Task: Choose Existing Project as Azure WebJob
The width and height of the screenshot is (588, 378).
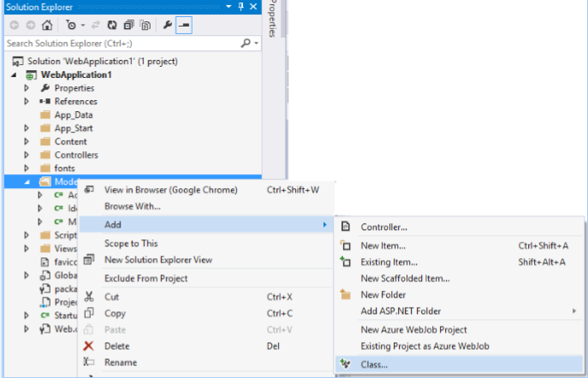Action: click(x=460, y=346)
